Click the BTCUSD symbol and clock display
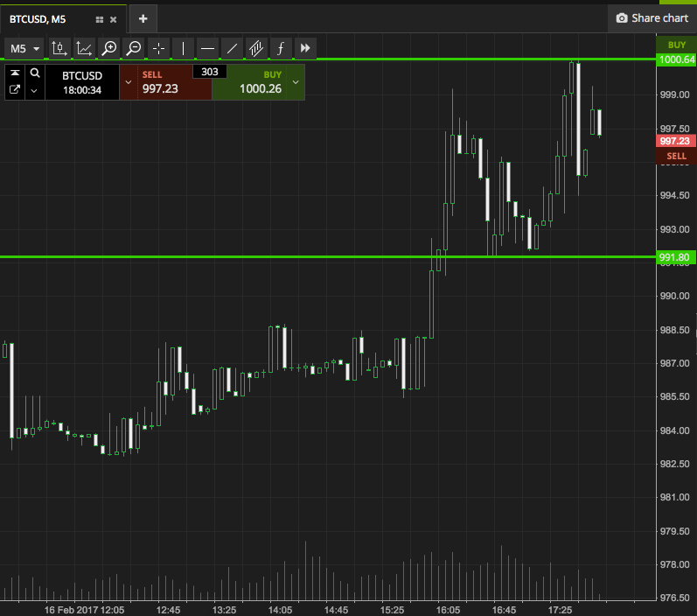 (x=82, y=82)
